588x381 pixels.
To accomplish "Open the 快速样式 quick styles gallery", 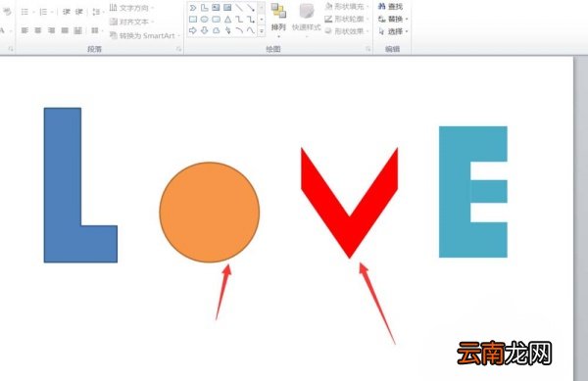I will coord(307,21).
